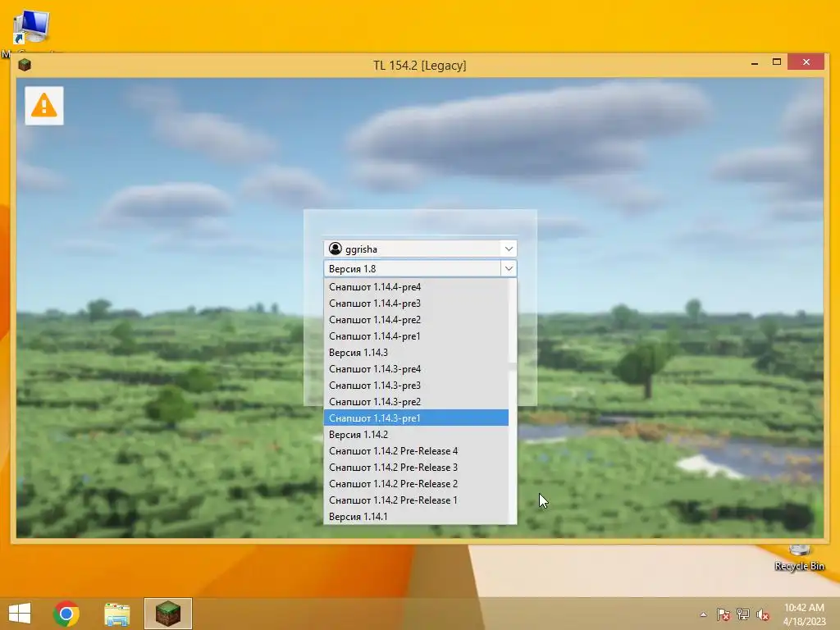840x630 pixels.
Task: Pick Снапшот 1.14.3-pre4 option
Action: tap(416, 369)
